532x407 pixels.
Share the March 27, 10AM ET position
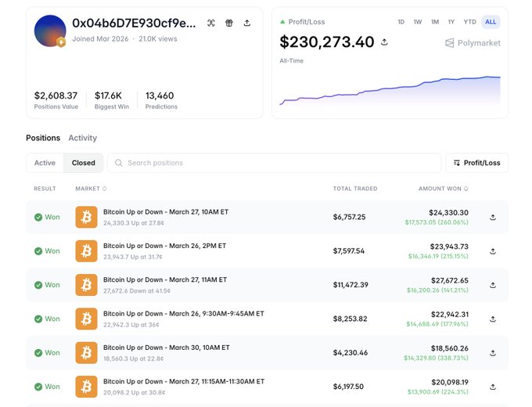point(493,218)
